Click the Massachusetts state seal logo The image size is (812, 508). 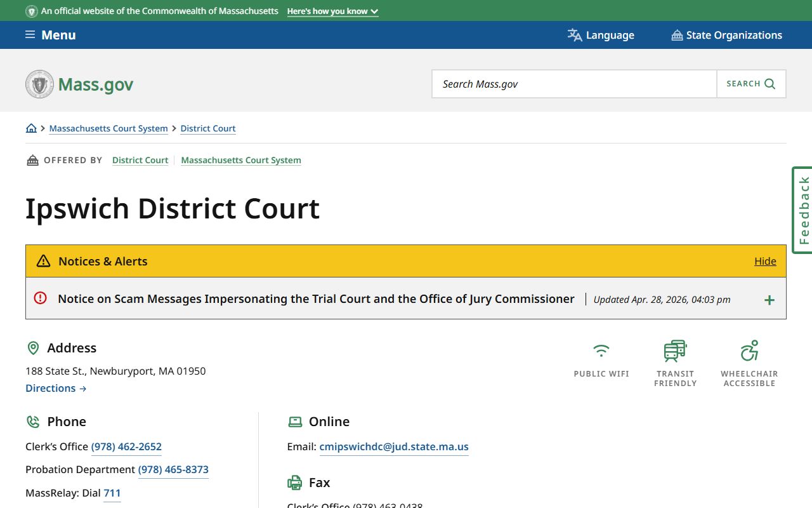pyautogui.click(x=39, y=84)
